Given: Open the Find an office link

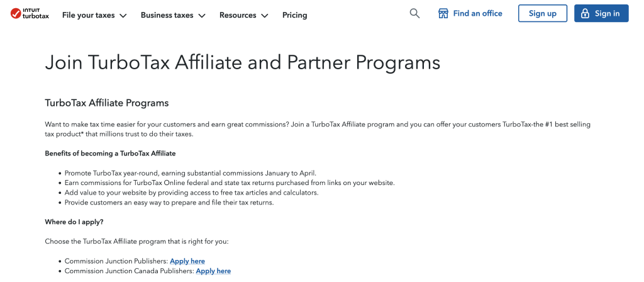Looking at the screenshot, I should [x=470, y=14].
